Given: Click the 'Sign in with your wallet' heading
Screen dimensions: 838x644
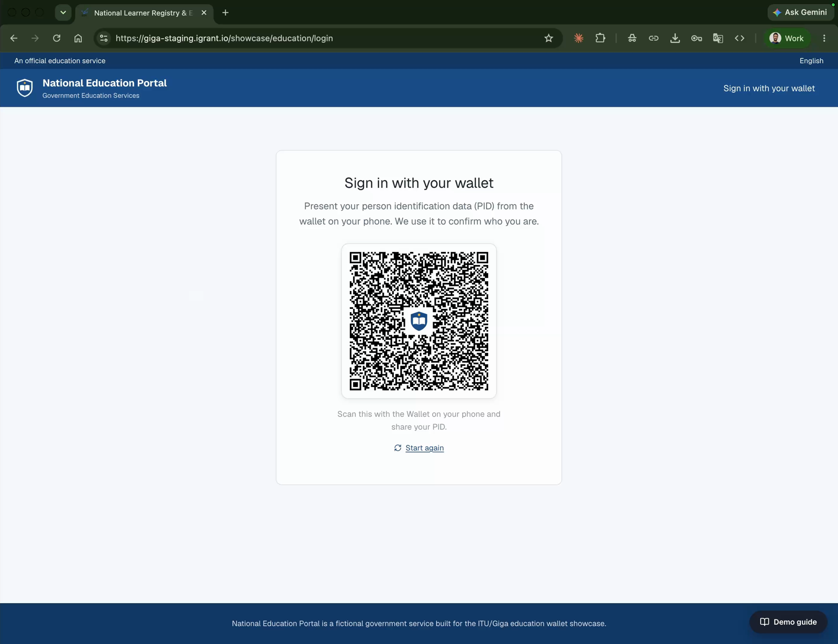Looking at the screenshot, I should pos(419,183).
